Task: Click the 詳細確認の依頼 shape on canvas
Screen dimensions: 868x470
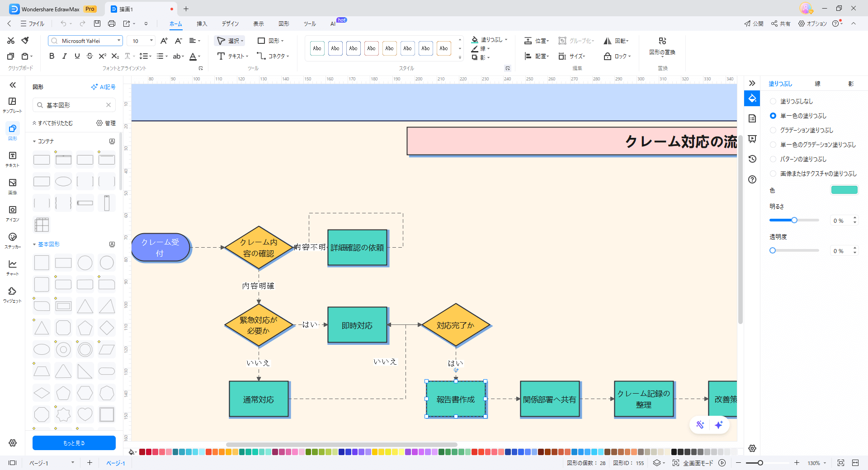Action: pos(357,247)
